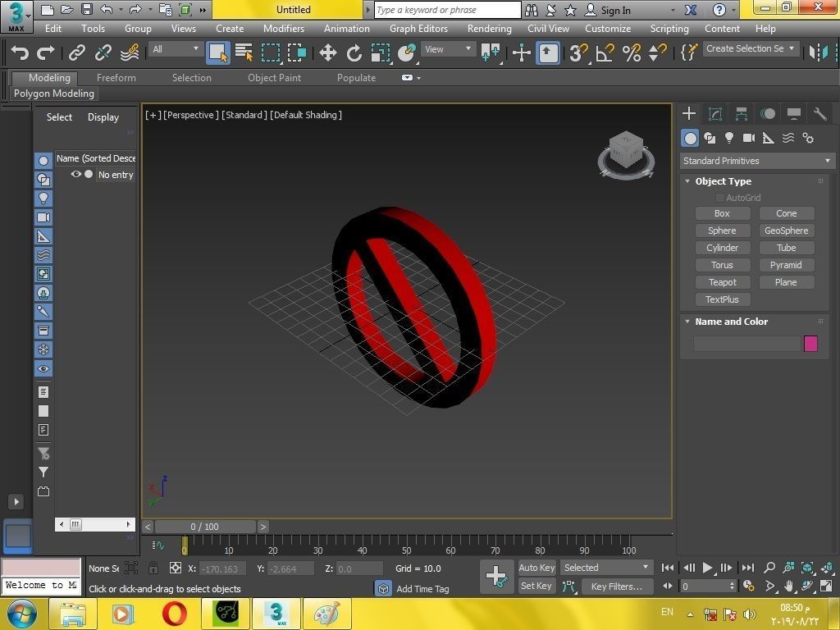840x630 pixels.
Task: Toggle the Angle Snap button
Action: point(605,52)
